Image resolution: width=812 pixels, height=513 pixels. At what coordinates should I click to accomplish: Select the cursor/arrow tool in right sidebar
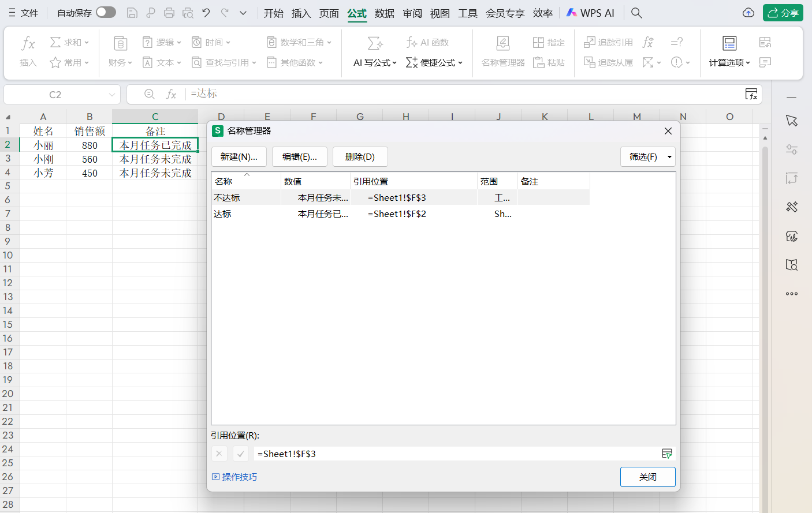coord(792,121)
